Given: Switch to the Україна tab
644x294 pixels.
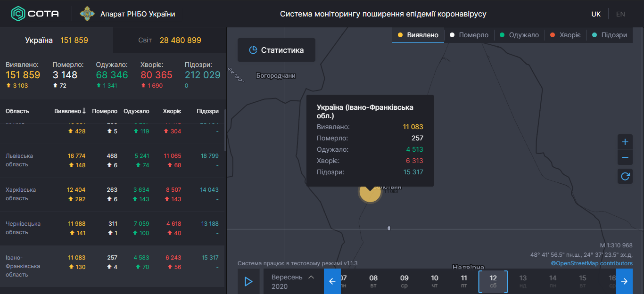Looking at the screenshot, I should coord(57,40).
